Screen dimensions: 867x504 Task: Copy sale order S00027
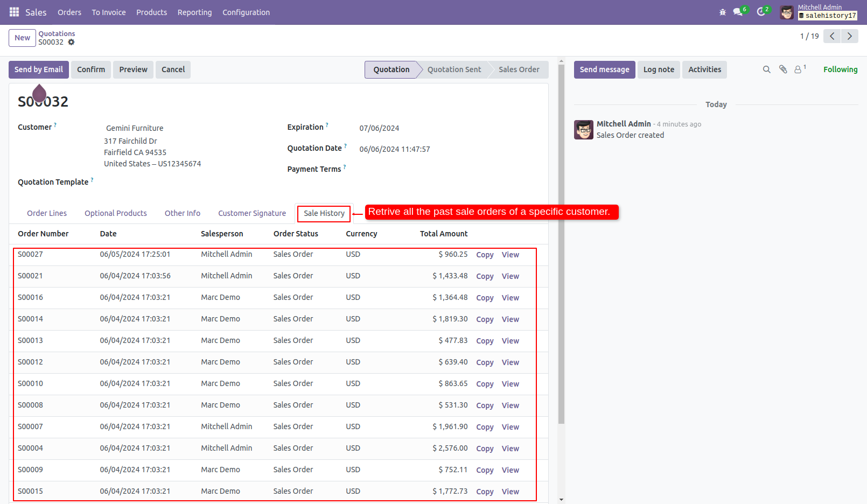coord(484,254)
